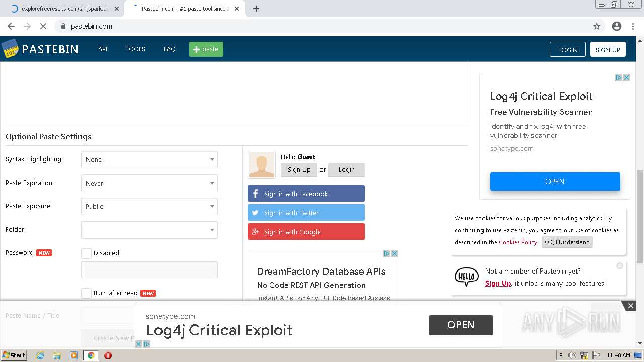Click the Hello speech bubble icon
644x362 pixels.
[467, 277]
